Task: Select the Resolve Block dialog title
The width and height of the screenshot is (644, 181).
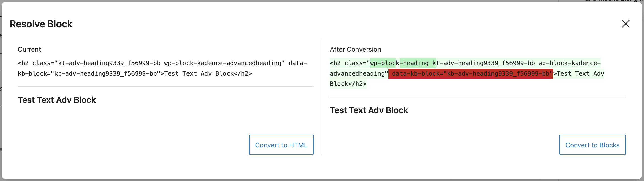Action: tap(41, 24)
